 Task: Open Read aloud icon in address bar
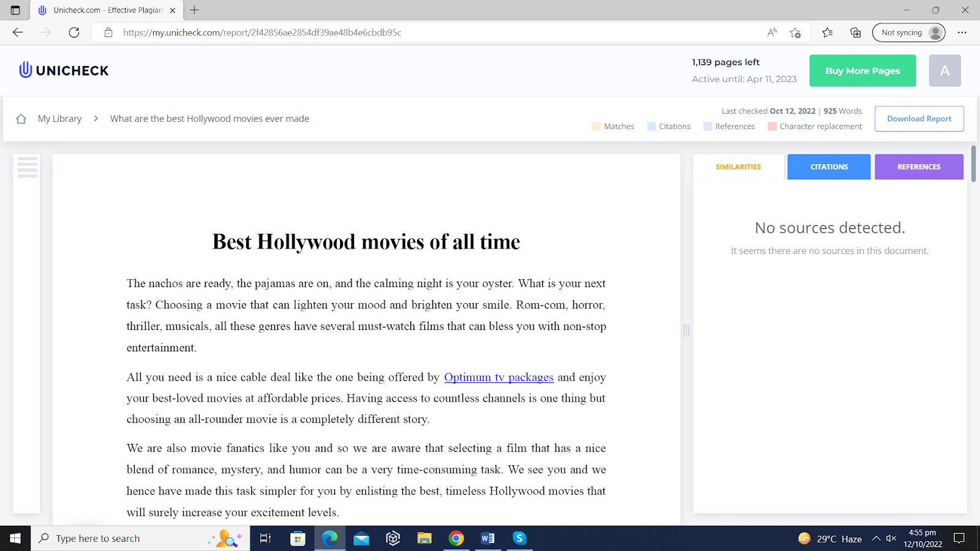pyautogui.click(x=772, y=32)
